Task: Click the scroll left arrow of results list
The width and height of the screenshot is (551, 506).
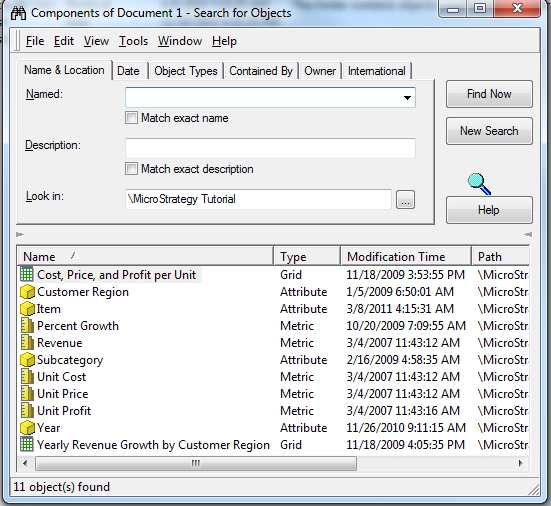Action: (x=25, y=463)
